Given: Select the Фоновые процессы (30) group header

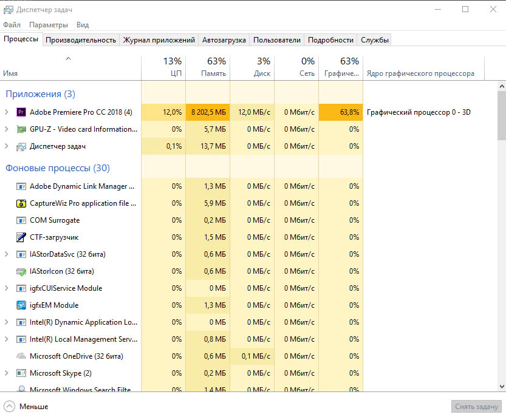Looking at the screenshot, I should (x=58, y=168).
